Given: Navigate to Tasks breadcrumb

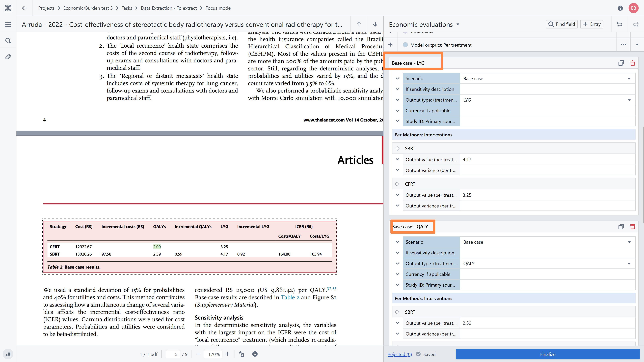Looking at the screenshot, I should point(127,8).
